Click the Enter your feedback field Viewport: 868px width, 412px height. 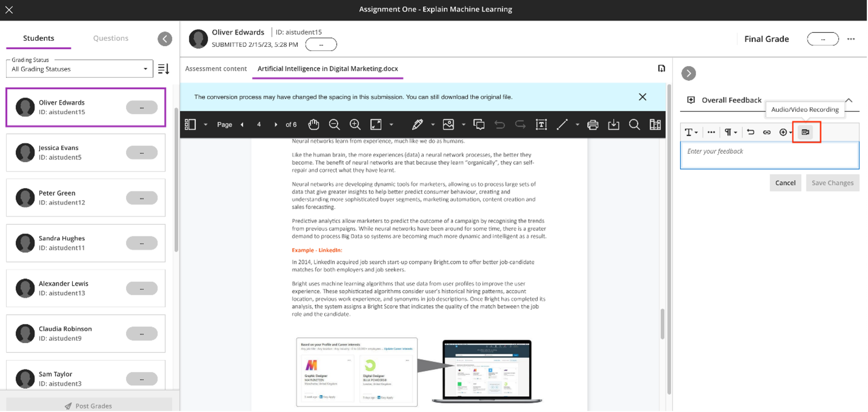769,155
